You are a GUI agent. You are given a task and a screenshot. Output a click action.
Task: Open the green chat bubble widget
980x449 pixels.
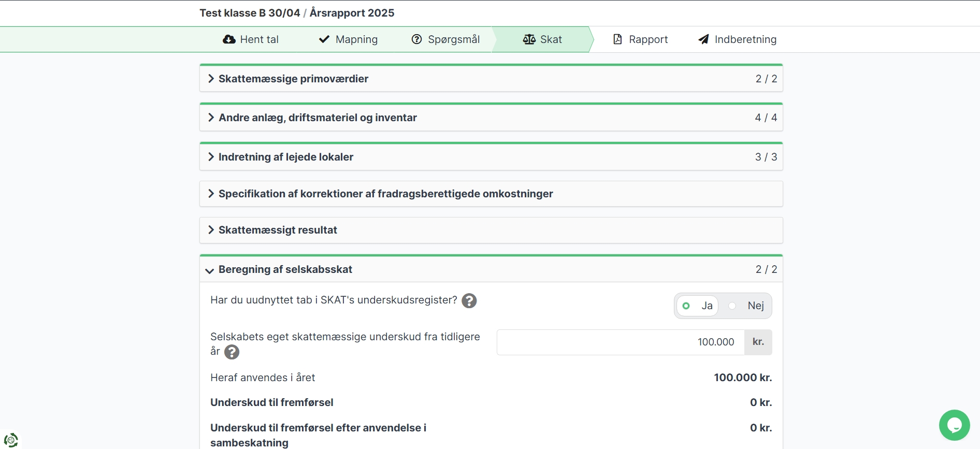954,425
